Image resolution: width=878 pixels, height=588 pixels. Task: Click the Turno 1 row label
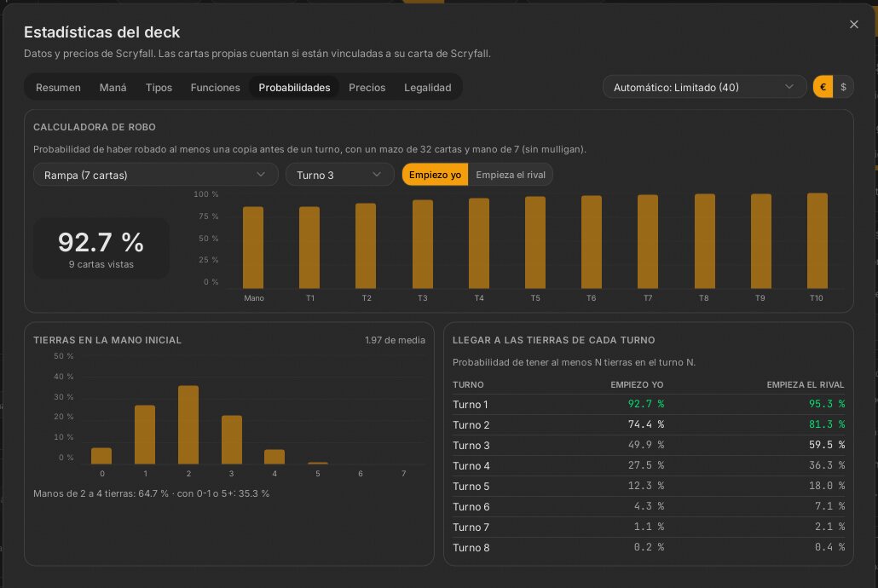(x=471, y=404)
